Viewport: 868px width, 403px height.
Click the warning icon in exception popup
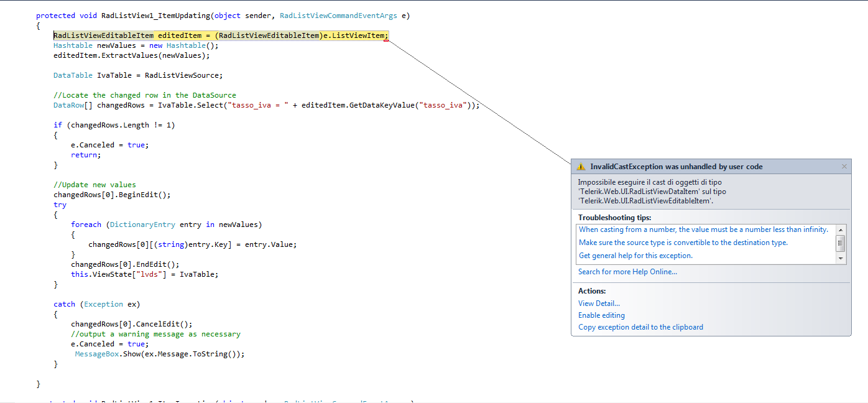point(581,167)
